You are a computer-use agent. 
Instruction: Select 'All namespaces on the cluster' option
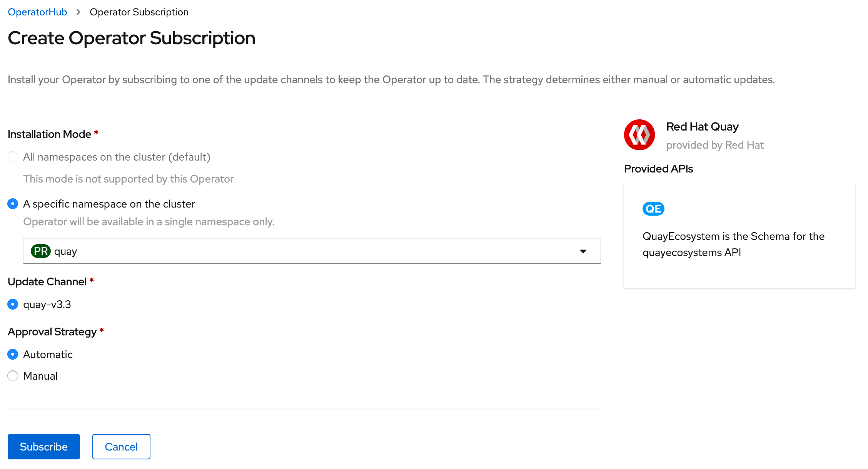pyautogui.click(x=13, y=157)
